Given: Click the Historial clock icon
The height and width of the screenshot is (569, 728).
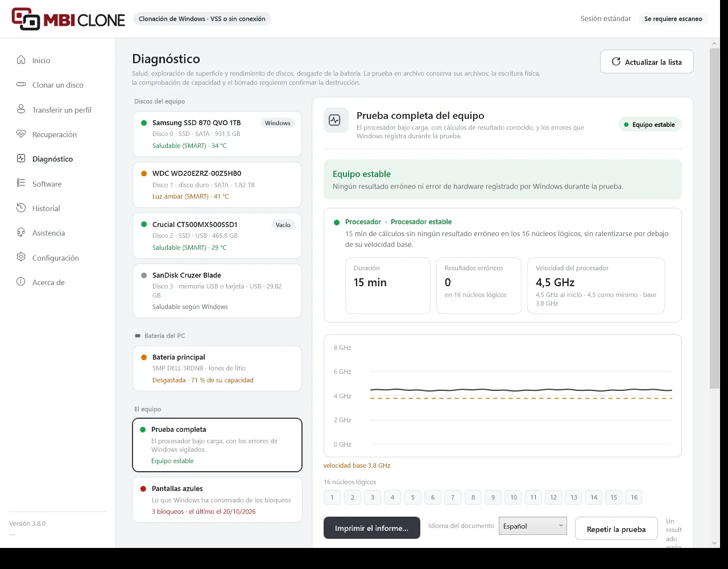Looking at the screenshot, I should click(x=21, y=208).
